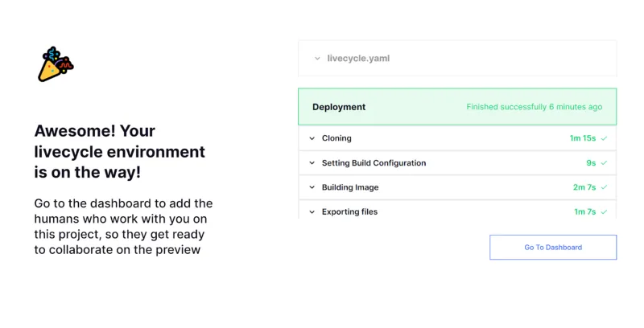The width and height of the screenshot is (644, 328).
Task: Click the Setting Build Configuration label
Action: (x=374, y=162)
